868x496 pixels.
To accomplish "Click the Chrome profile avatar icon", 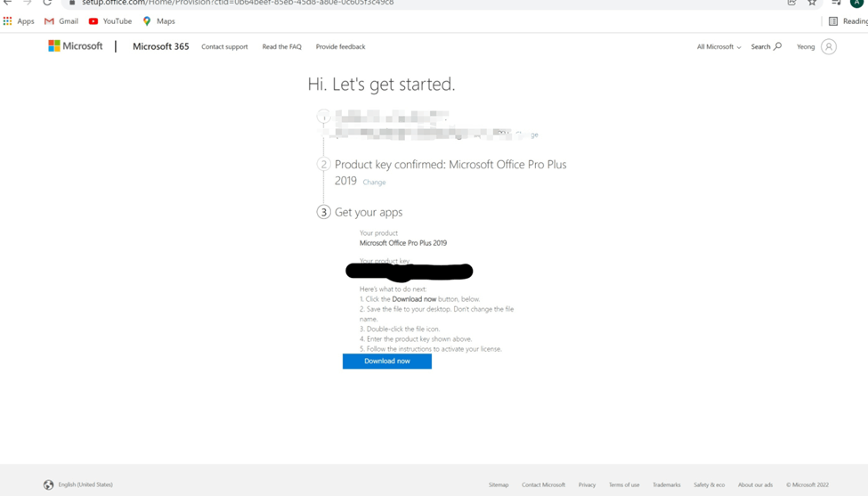I will [856, 2].
